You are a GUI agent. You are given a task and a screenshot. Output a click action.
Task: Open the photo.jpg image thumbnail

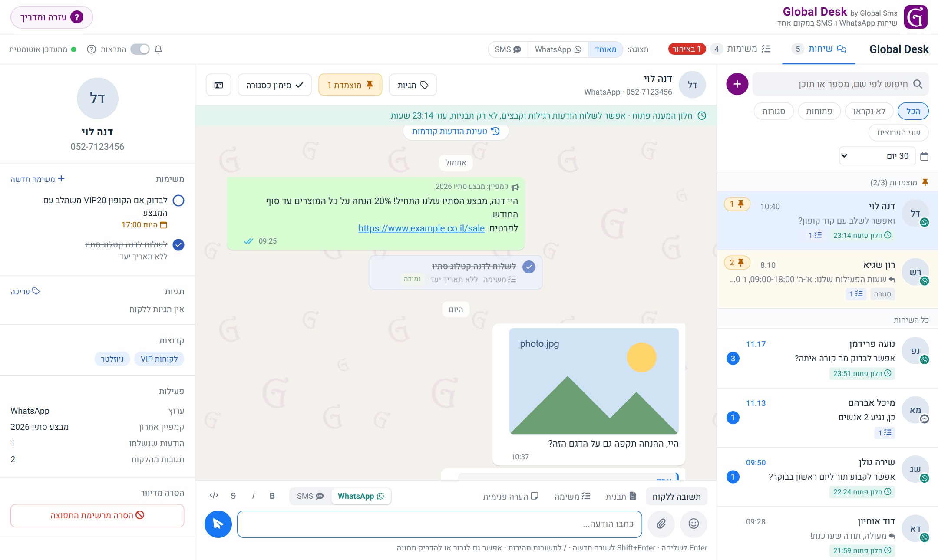594,381
